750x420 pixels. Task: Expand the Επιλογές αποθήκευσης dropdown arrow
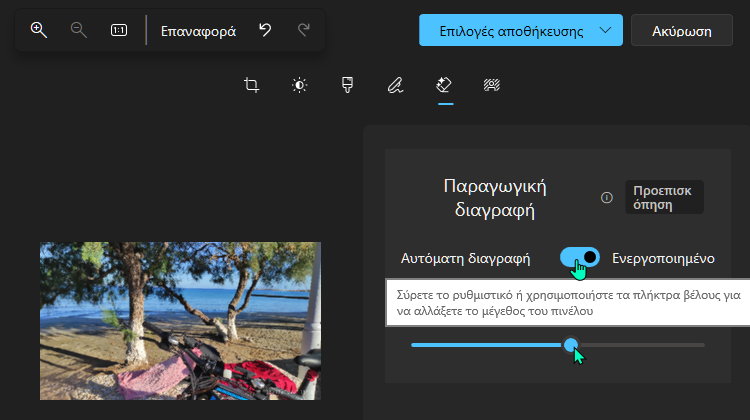click(605, 31)
